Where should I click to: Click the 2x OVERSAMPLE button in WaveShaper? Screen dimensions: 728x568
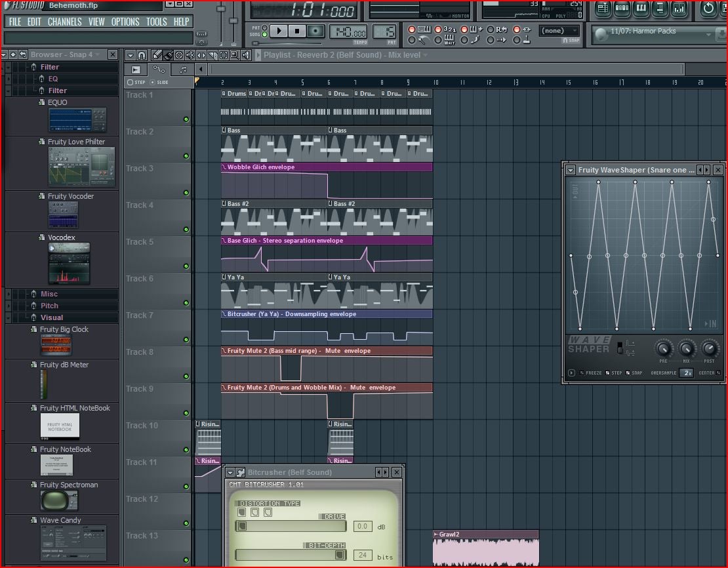click(x=686, y=373)
